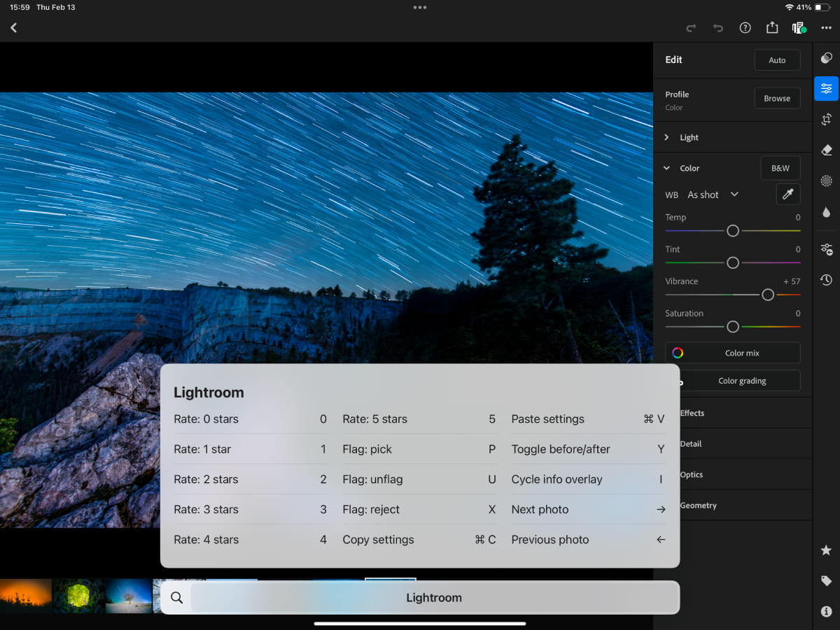Choose Flag: reject shortcut
The image size is (840, 630).
pos(419,510)
